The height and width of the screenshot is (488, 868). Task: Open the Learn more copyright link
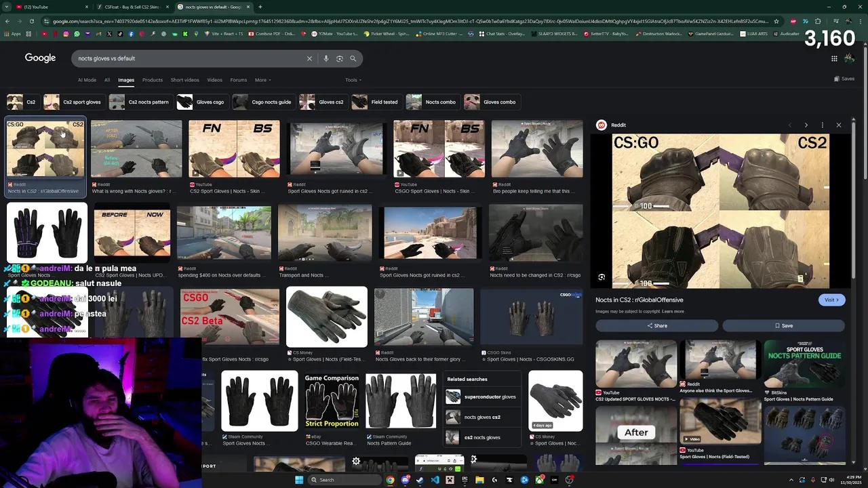coord(673,311)
